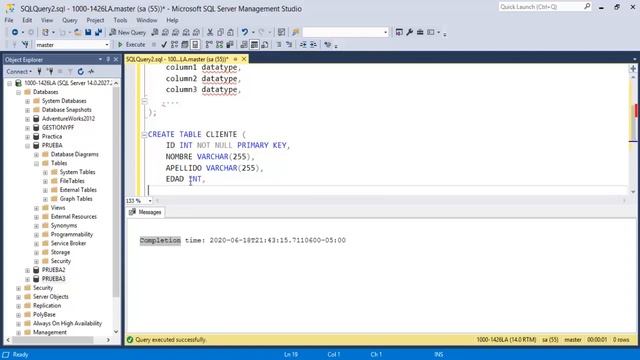Click the editor vertical scrollbar
The width and height of the screenshot is (640, 360).
pyautogui.click(x=633, y=133)
